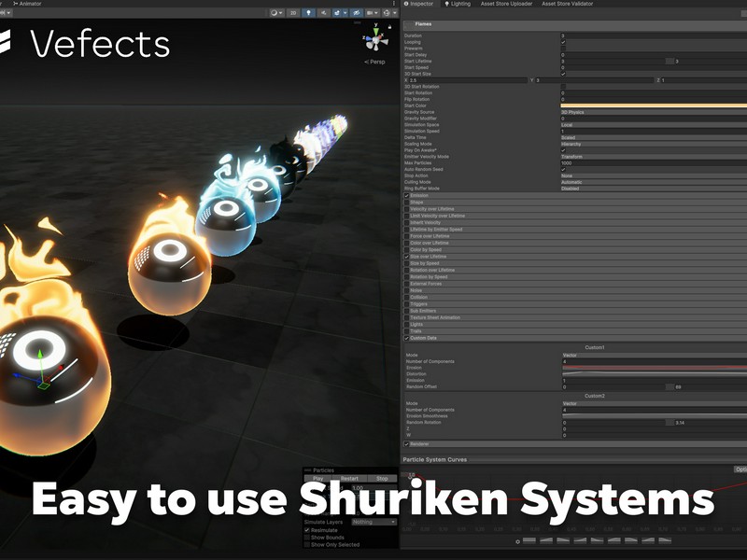The image size is (747, 560).
Task: Expand the Noise module header
Action: (x=575, y=290)
